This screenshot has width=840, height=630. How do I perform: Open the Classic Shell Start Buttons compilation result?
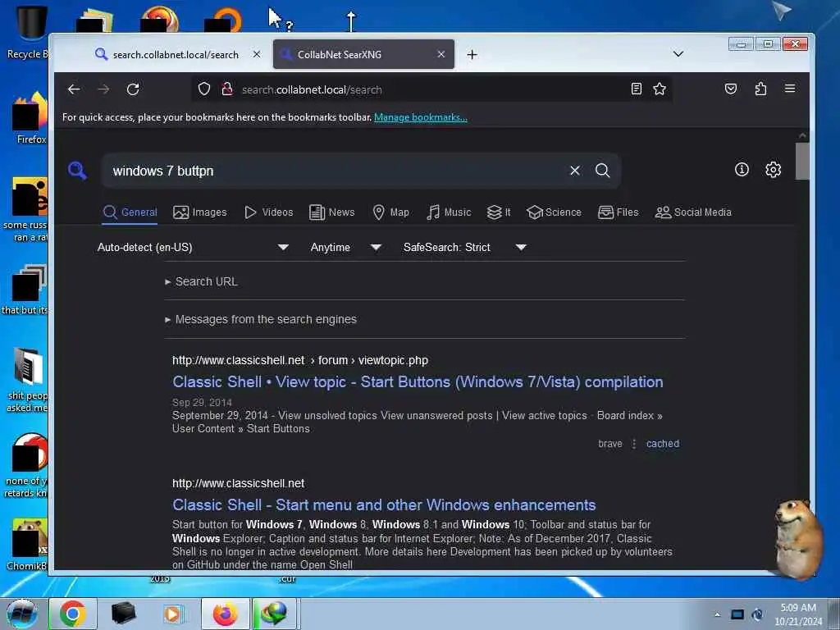pyautogui.click(x=418, y=381)
